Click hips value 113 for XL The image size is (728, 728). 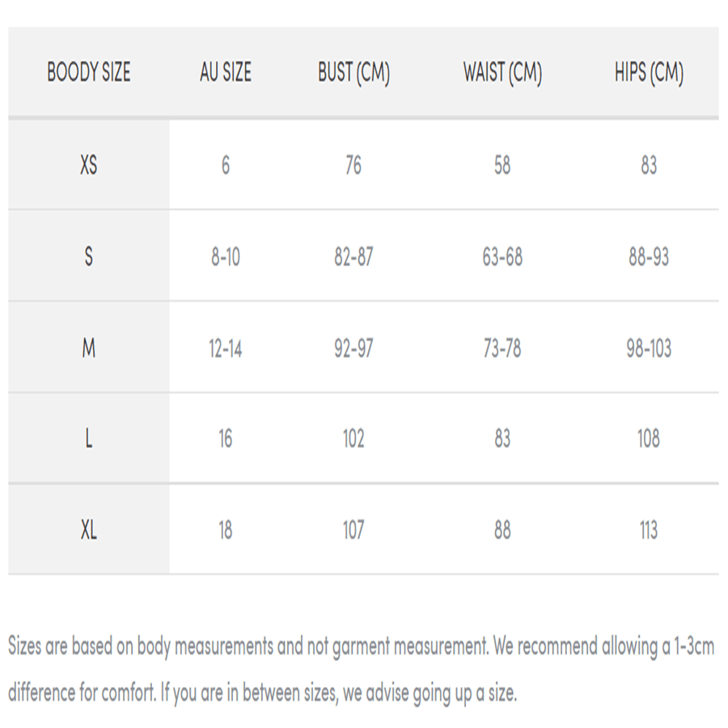click(x=649, y=530)
